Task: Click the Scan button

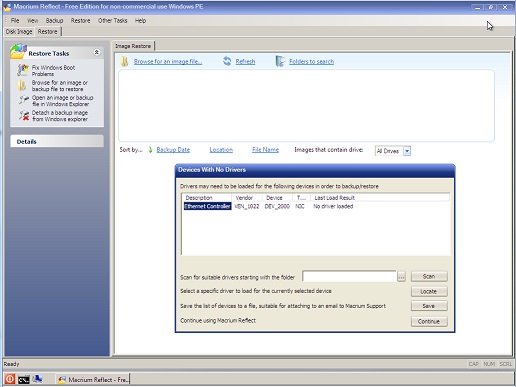Action: (429, 276)
